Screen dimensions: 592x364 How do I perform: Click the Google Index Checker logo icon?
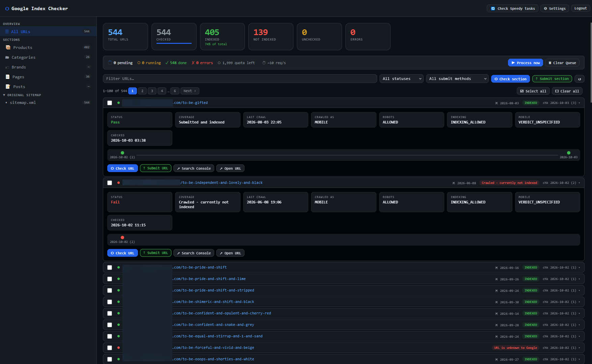coord(7,9)
